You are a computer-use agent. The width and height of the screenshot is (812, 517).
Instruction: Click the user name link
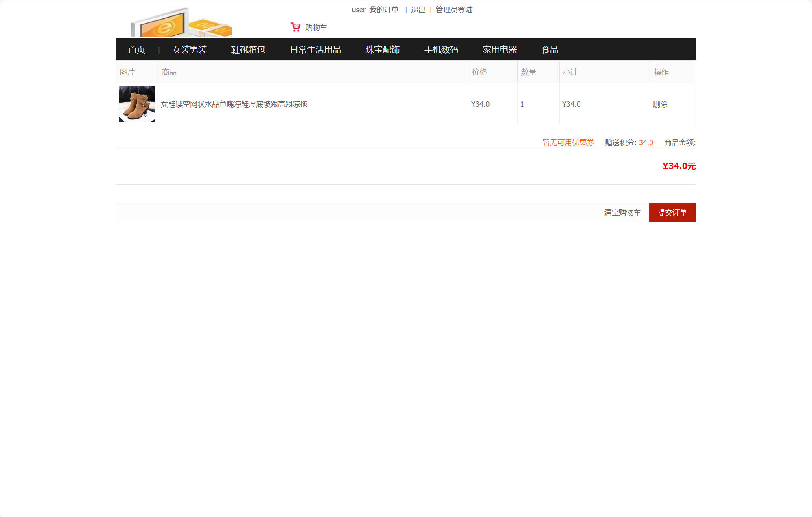click(358, 10)
